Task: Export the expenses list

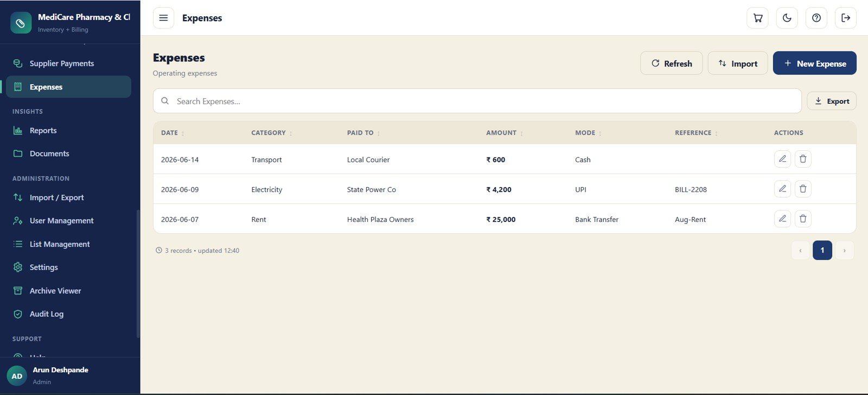Action: point(832,101)
